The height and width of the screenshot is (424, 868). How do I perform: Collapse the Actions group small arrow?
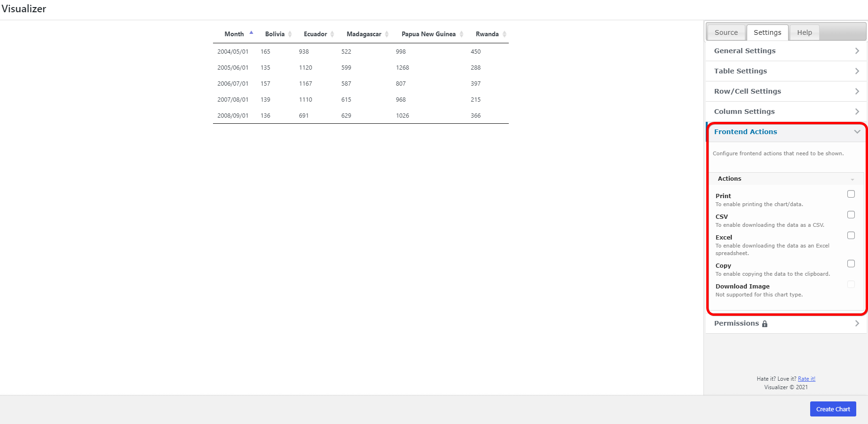click(852, 179)
